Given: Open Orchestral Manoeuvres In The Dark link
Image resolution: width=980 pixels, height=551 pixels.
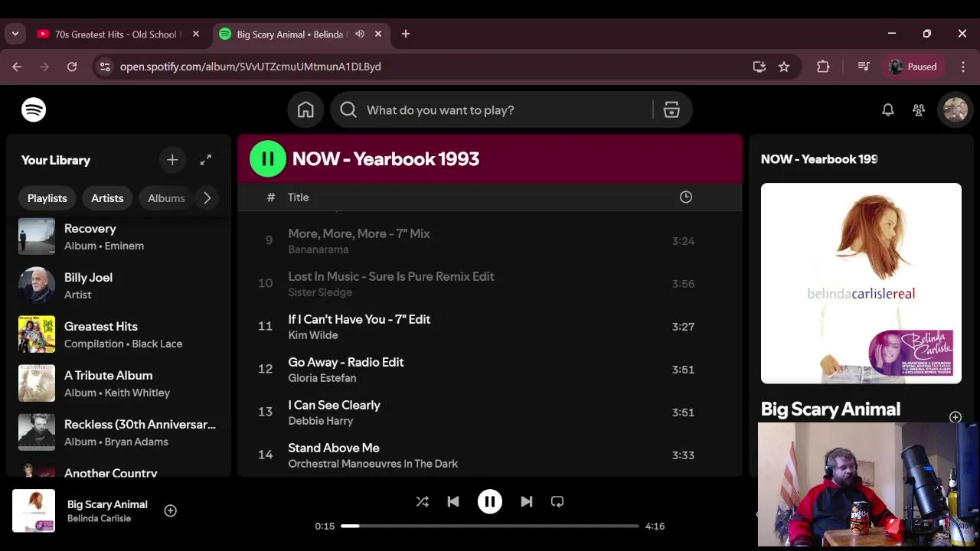Looking at the screenshot, I should [373, 464].
